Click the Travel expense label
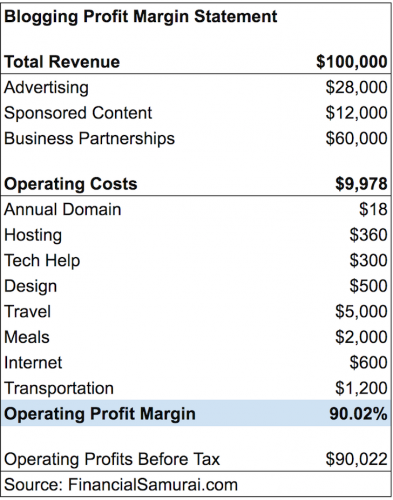This screenshot has width=393, height=500. (x=27, y=312)
